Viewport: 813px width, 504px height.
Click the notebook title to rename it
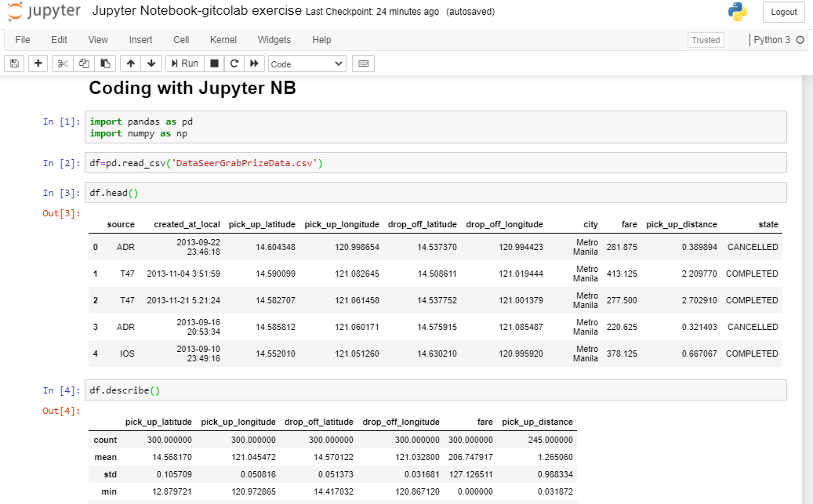tap(194, 12)
